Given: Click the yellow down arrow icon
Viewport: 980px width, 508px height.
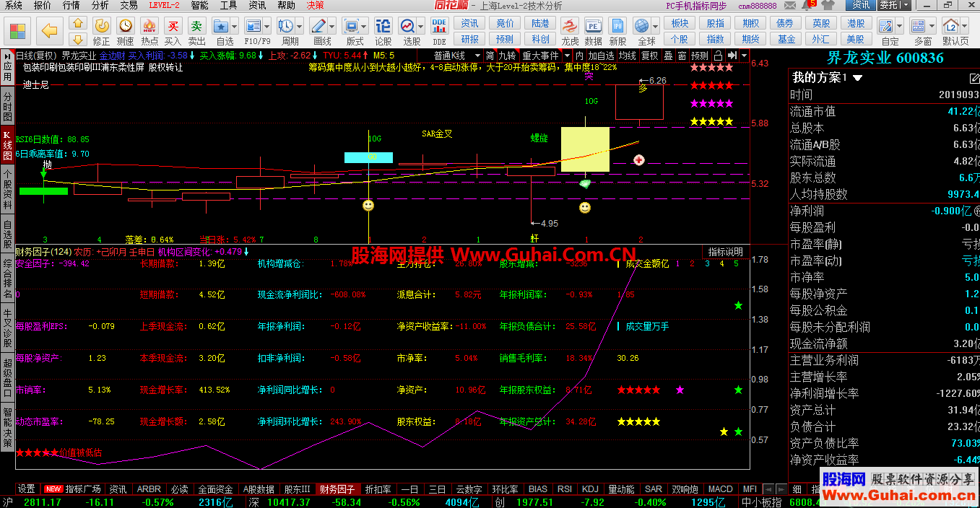Looking at the screenshot, I should pos(79,39).
